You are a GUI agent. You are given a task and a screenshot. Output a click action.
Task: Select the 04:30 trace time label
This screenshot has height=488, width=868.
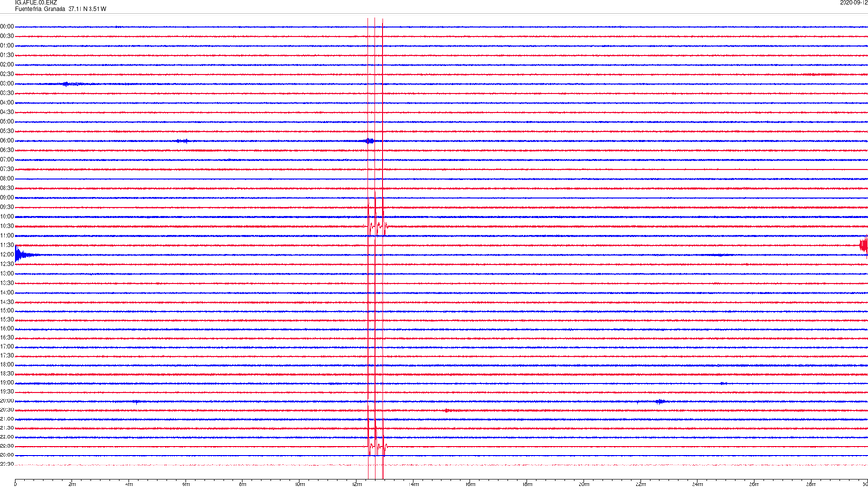coord(7,112)
